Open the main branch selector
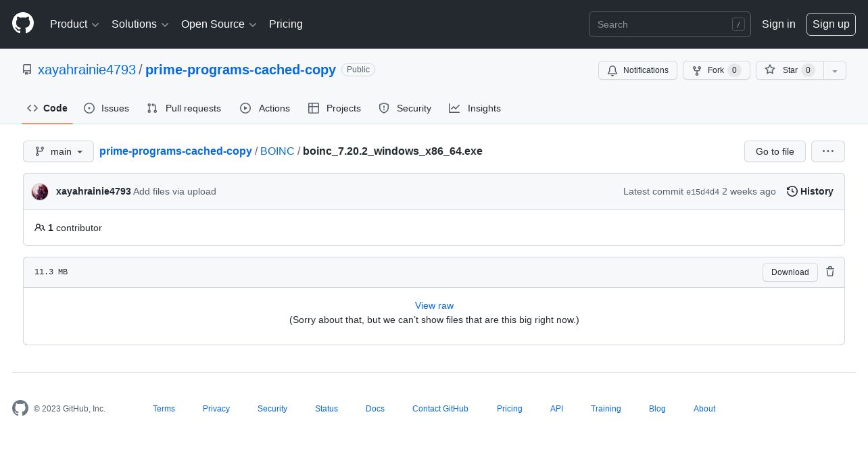868x450 pixels. point(58,151)
